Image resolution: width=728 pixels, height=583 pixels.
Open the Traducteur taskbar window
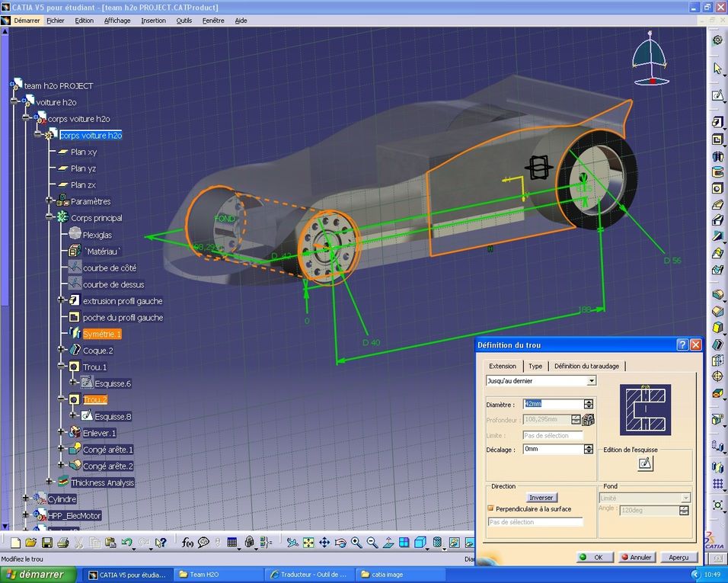pos(310,575)
